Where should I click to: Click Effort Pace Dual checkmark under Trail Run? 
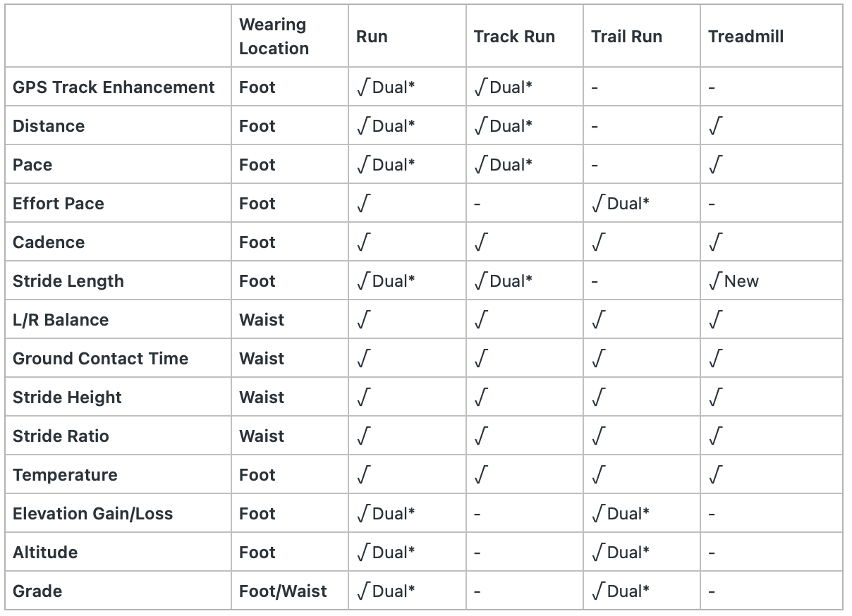(x=621, y=204)
